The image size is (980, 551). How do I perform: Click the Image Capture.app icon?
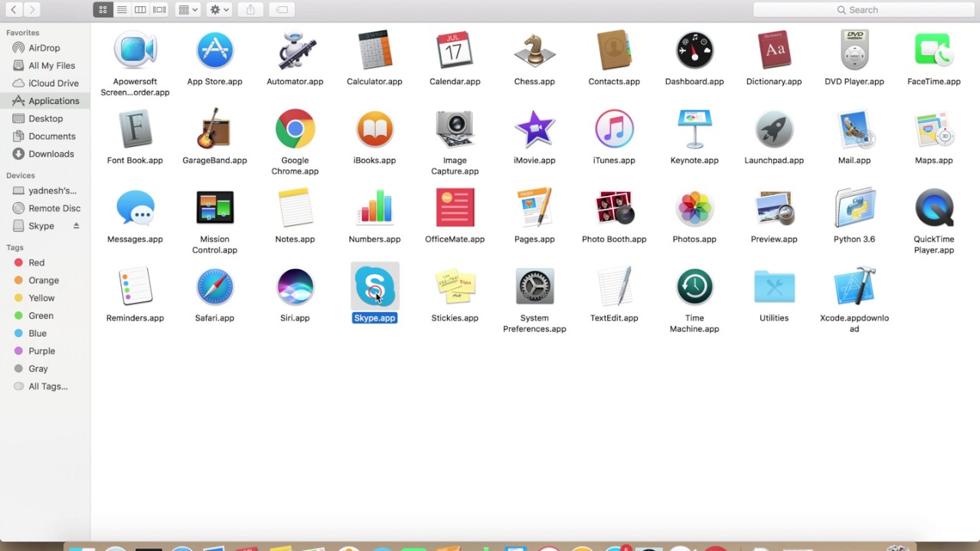[455, 129]
